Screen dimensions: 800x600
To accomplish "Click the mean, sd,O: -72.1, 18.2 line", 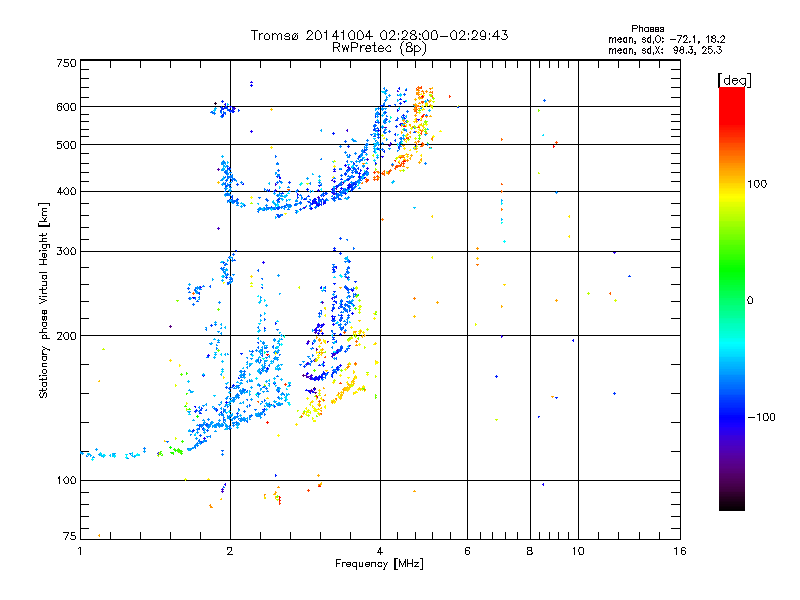I will coord(666,39).
